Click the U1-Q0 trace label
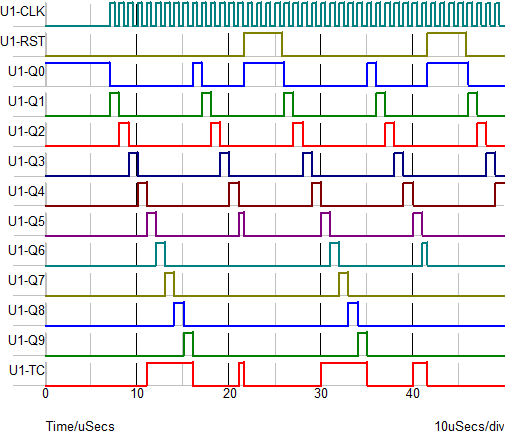506x433 pixels. tap(26, 71)
